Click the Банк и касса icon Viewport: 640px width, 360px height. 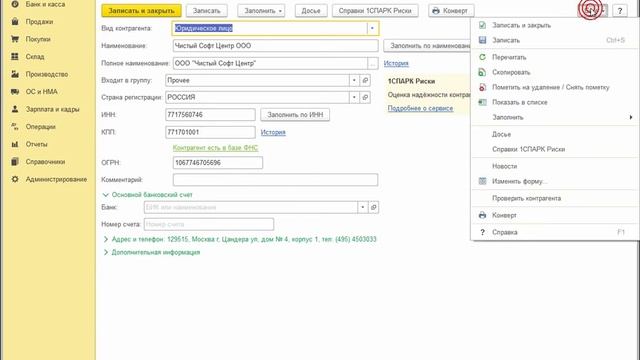15,4
